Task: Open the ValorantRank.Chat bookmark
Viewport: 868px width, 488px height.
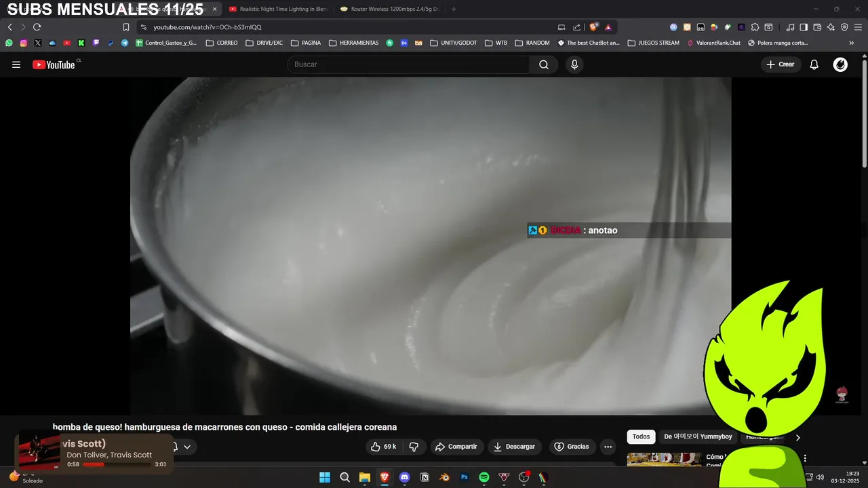Action: (713, 43)
